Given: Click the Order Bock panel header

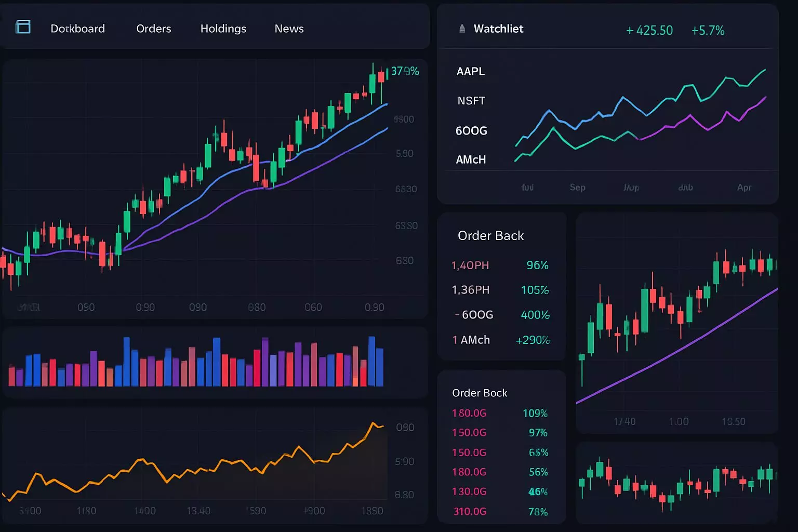Looking at the screenshot, I should (479, 393).
